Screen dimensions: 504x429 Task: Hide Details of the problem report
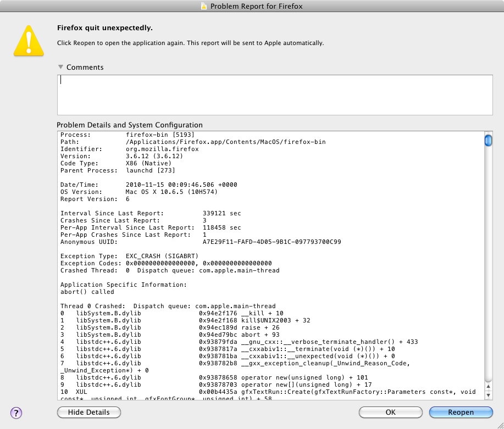coord(88,413)
